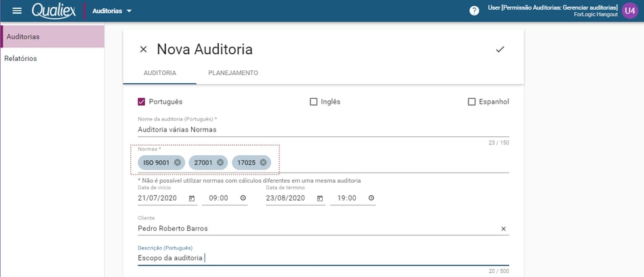Open the end time clock picker

(371, 198)
